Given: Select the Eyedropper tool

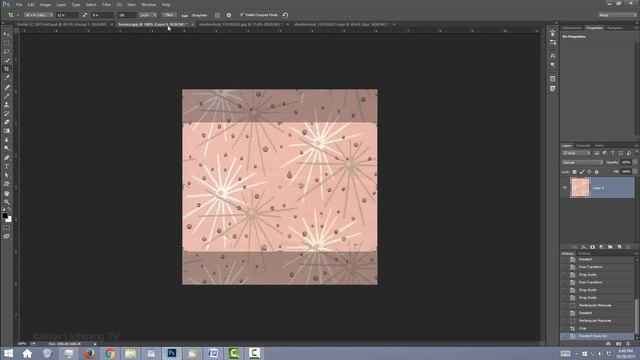Looking at the screenshot, I should pyautogui.click(x=7, y=78).
